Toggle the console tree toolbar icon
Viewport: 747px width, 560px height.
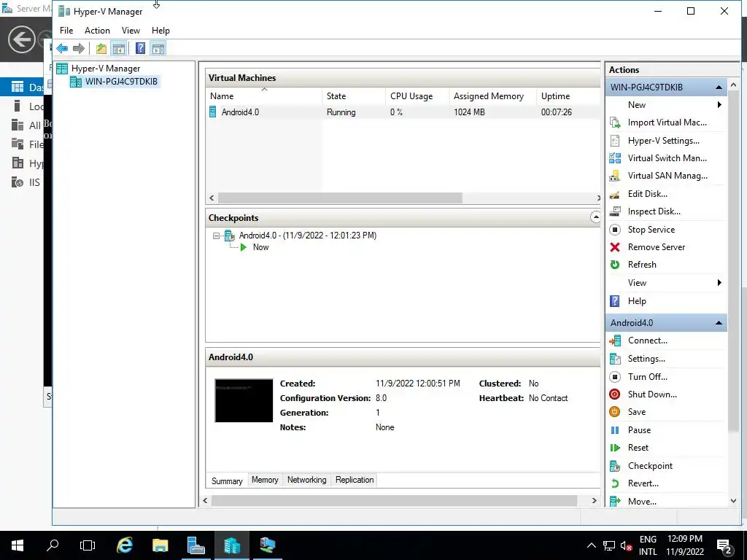click(119, 48)
